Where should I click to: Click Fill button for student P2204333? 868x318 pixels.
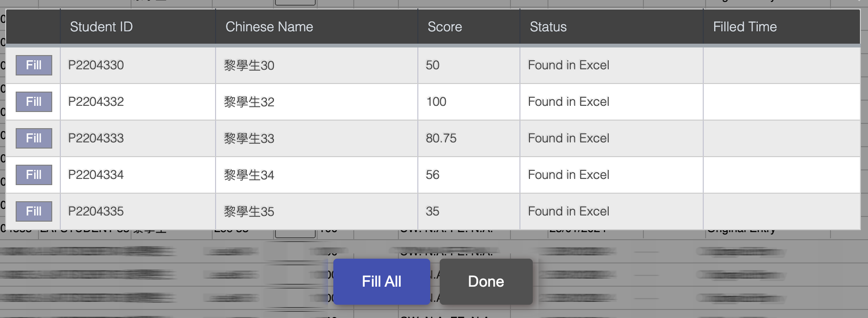point(34,138)
